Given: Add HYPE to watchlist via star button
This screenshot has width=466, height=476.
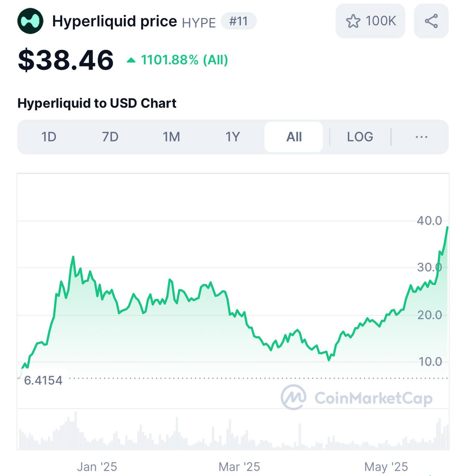Looking at the screenshot, I should pyautogui.click(x=370, y=21).
